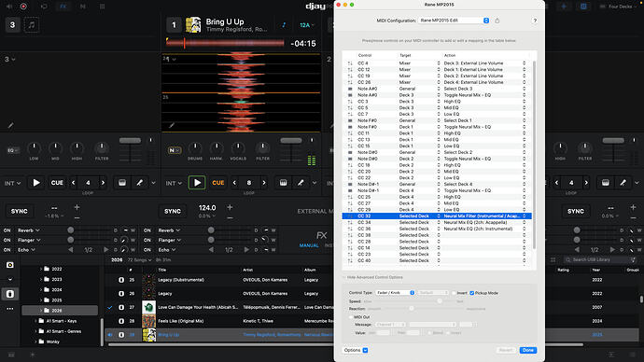Click the music note placeholder on deck 3

pos(31,25)
